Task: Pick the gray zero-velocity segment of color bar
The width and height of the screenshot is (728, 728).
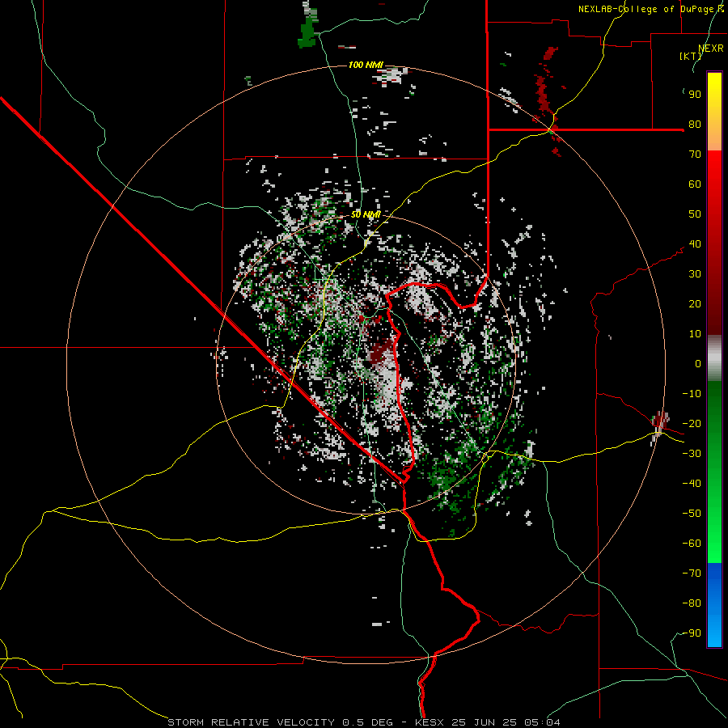Action: point(714,358)
